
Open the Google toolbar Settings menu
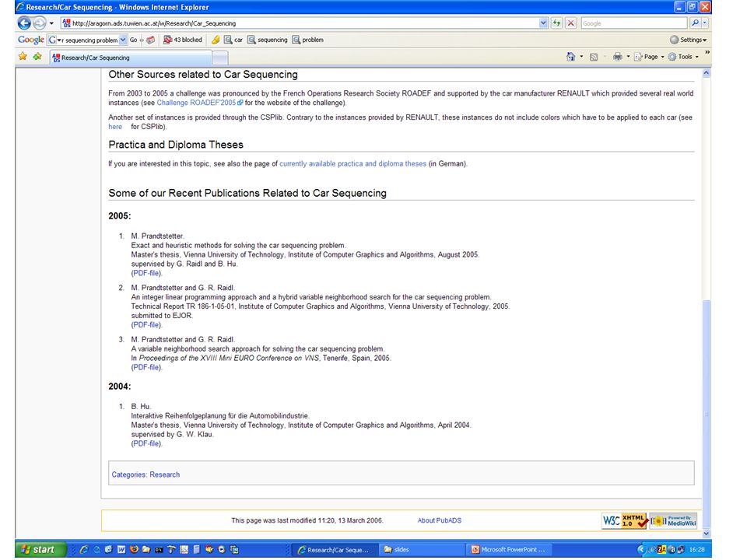(x=689, y=40)
